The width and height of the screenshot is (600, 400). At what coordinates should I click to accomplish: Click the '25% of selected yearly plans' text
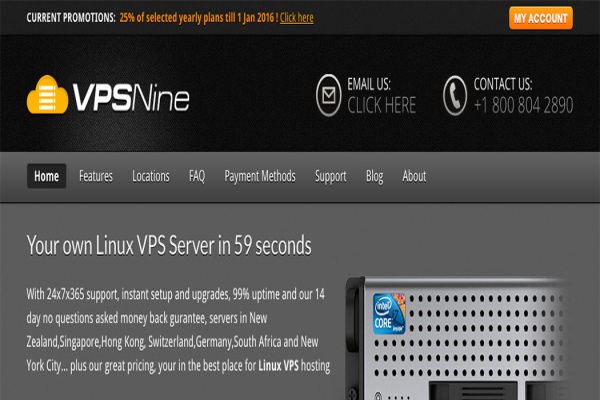point(199,18)
